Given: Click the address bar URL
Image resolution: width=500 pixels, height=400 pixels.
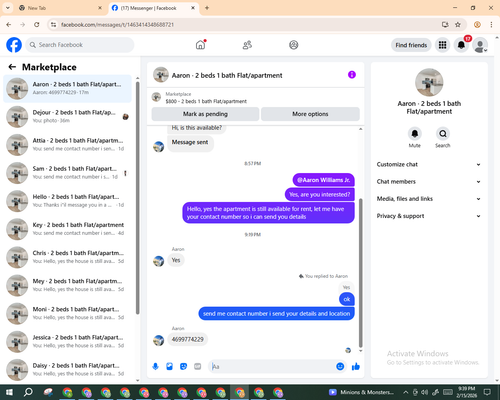Looking at the screenshot, I should pyautogui.click(x=117, y=25).
